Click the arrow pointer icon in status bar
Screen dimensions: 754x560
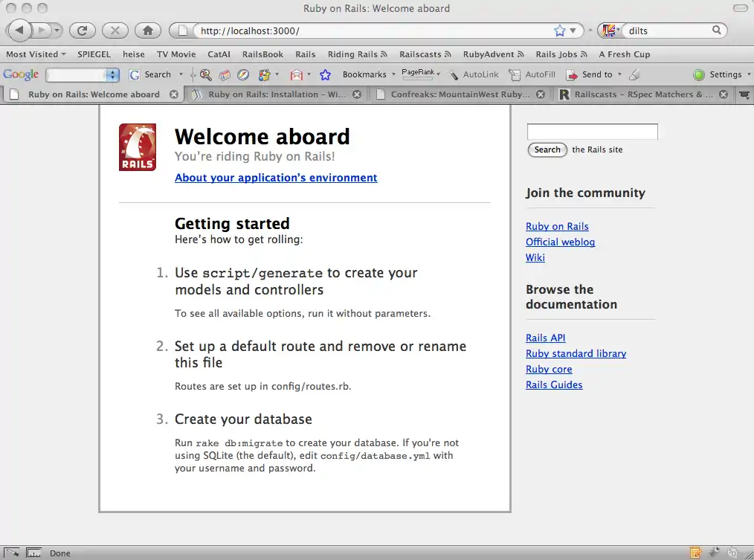tap(12, 553)
